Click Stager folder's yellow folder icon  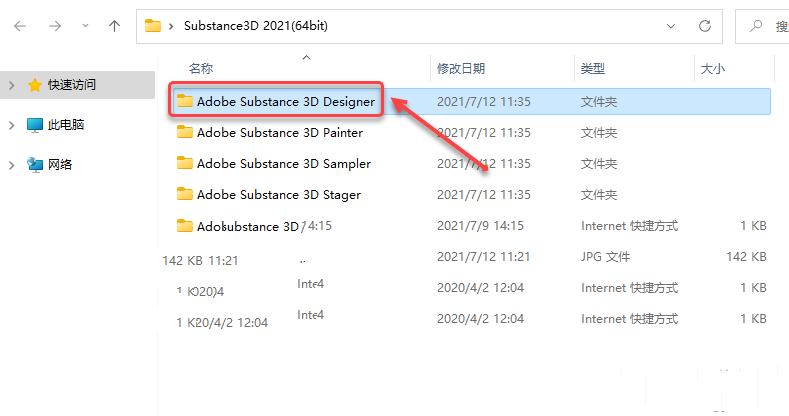click(x=185, y=194)
